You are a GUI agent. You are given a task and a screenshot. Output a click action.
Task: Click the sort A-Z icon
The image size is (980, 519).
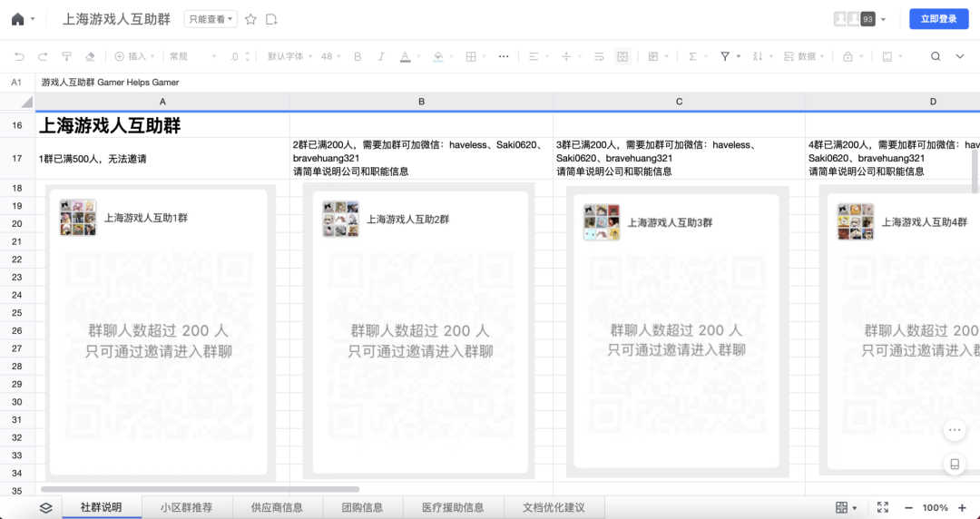tap(758, 56)
